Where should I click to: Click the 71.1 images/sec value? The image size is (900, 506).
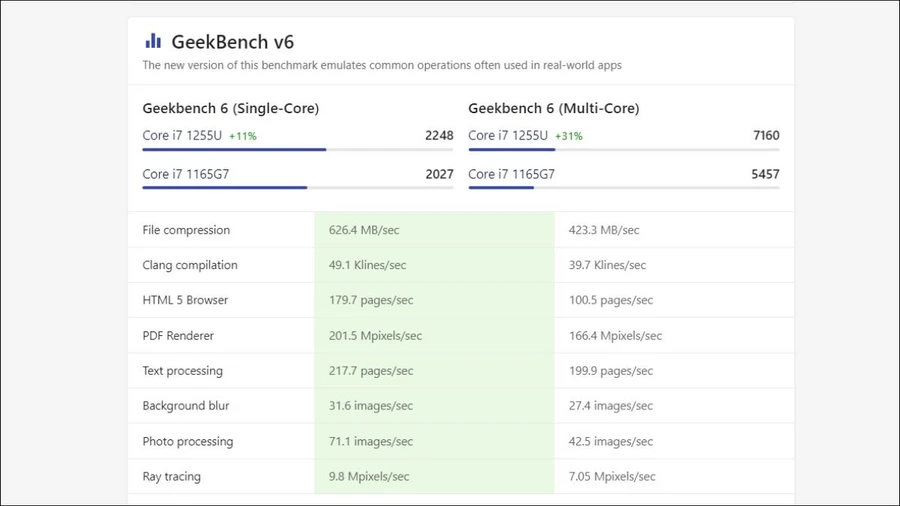[371, 441]
